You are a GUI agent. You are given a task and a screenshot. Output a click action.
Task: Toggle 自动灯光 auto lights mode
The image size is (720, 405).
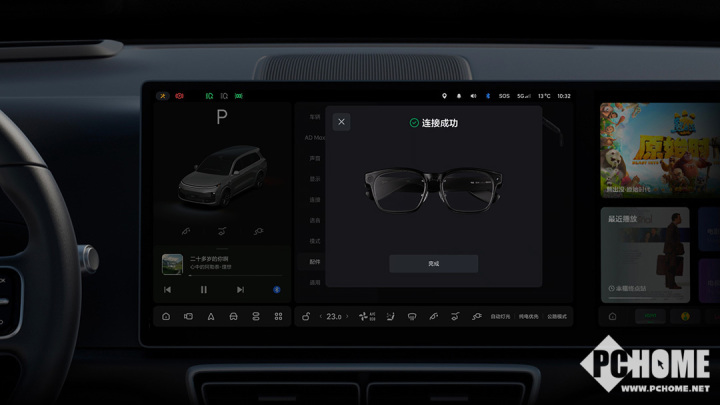pyautogui.click(x=500, y=317)
